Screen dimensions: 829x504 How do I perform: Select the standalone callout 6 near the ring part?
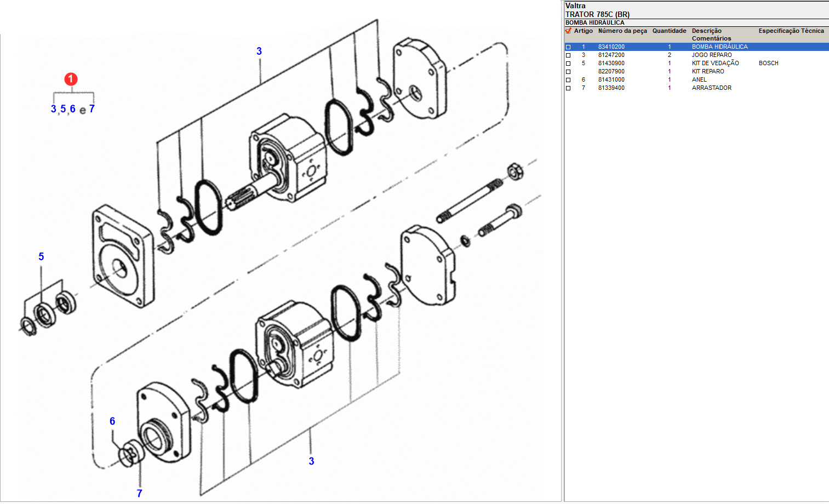tap(112, 421)
